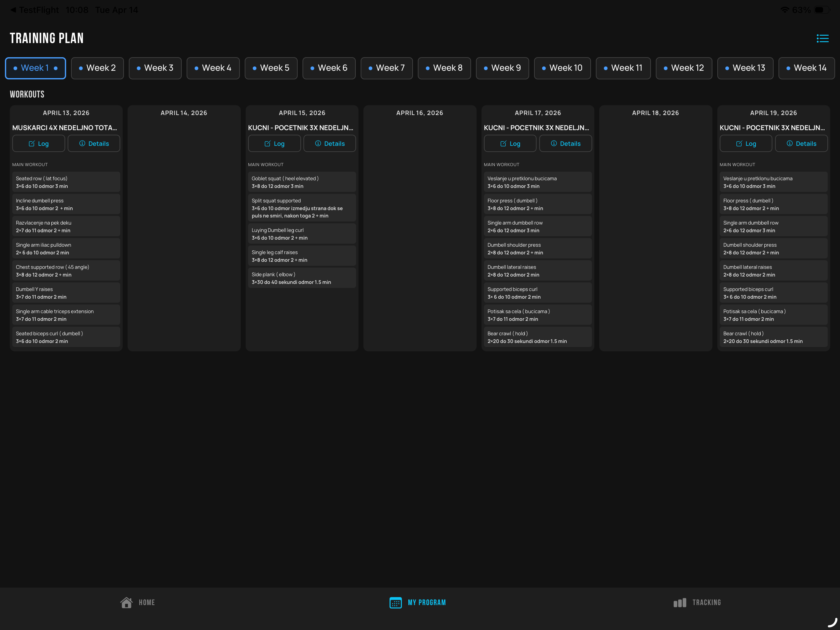
Task: Select 'Single arm cable triceps extension'
Action: (66, 315)
